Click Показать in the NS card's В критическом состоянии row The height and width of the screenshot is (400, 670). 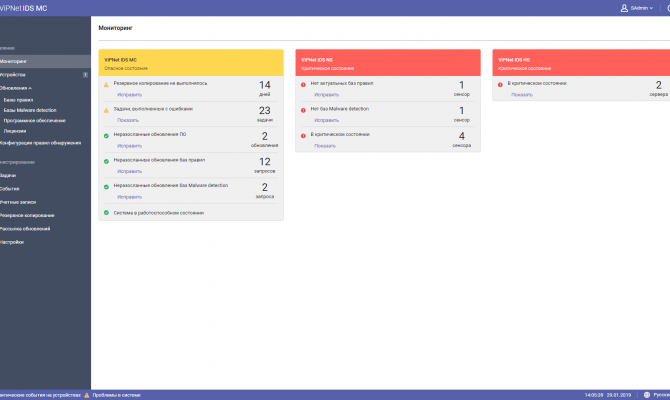[x=325, y=146]
